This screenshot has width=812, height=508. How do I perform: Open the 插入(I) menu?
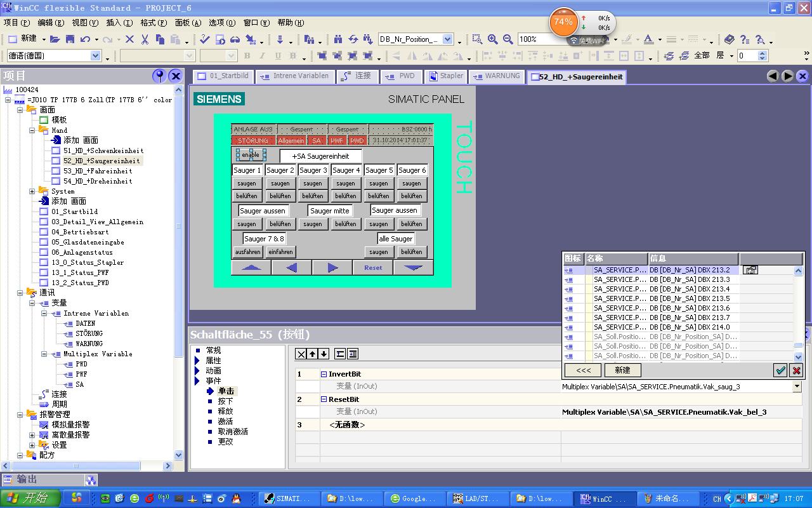pyautogui.click(x=119, y=22)
